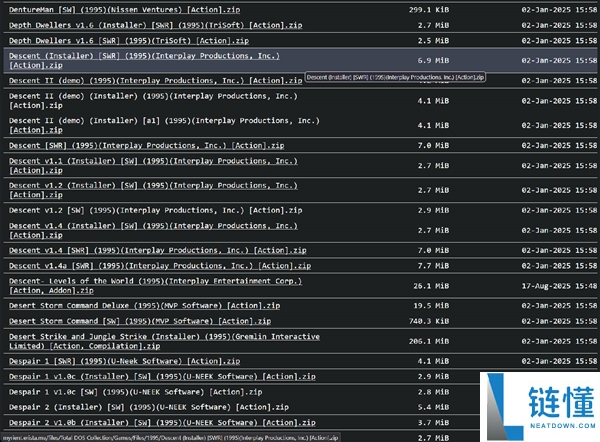Select the 26.1 MiB size value
Viewport: 600px width, 442px height.
click(431, 286)
